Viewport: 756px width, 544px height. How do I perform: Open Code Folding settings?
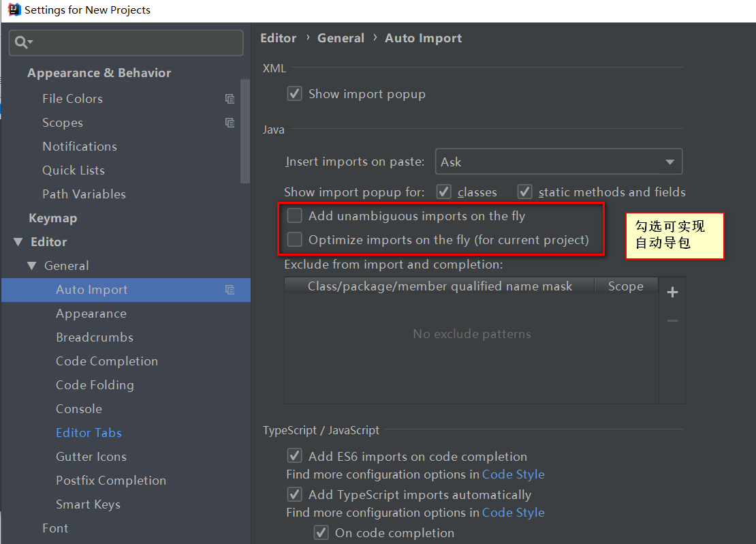pos(95,384)
